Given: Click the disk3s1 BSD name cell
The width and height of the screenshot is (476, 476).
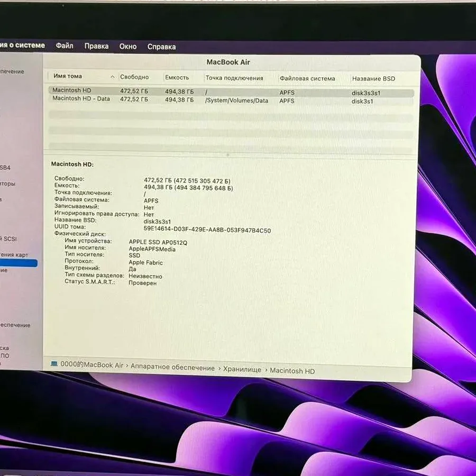Looking at the screenshot, I should pyautogui.click(x=362, y=101).
